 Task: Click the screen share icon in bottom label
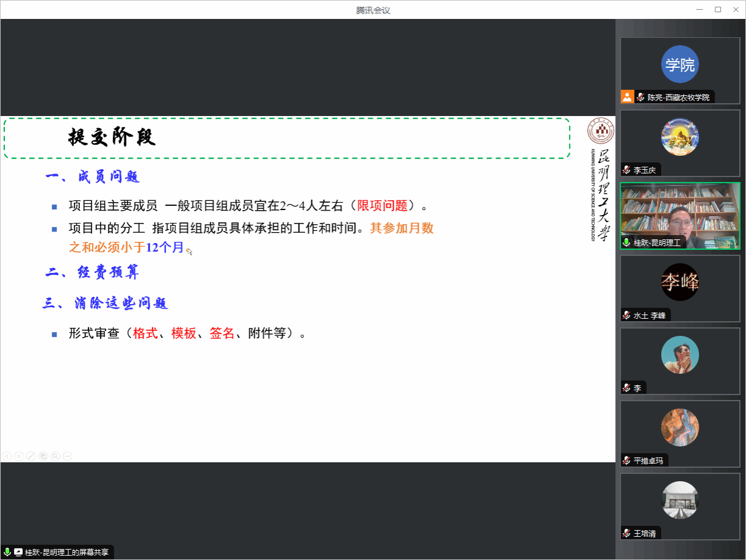pyautogui.click(x=18, y=552)
